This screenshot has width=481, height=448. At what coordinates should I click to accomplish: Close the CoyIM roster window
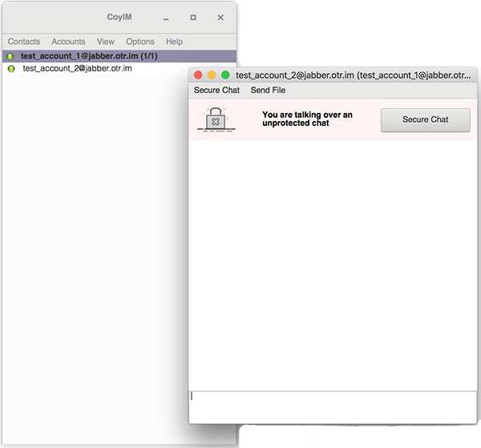pos(220,17)
